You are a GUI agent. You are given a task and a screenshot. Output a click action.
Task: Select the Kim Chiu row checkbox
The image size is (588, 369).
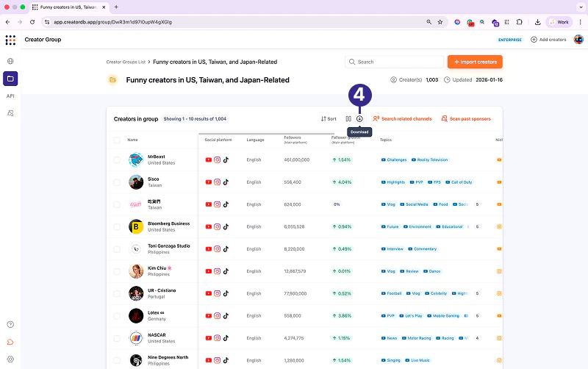point(117,271)
